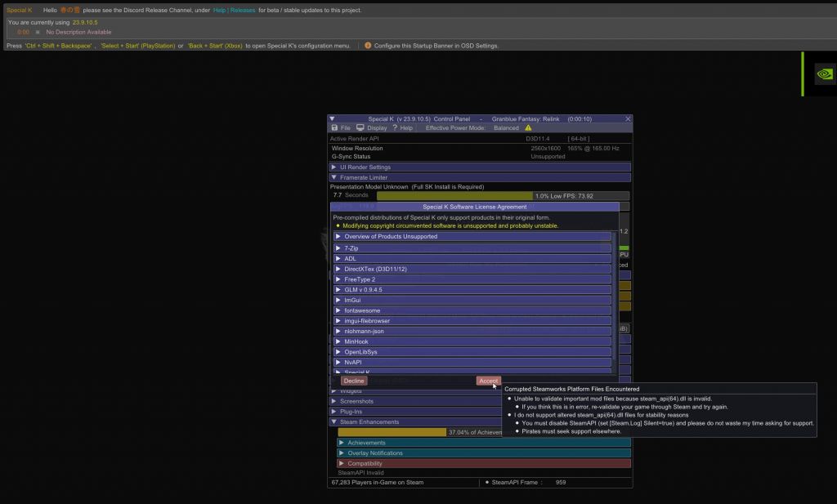Screen dimensions: 837x504
Task: Click the monitor Display icon
Action: pos(360,128)
